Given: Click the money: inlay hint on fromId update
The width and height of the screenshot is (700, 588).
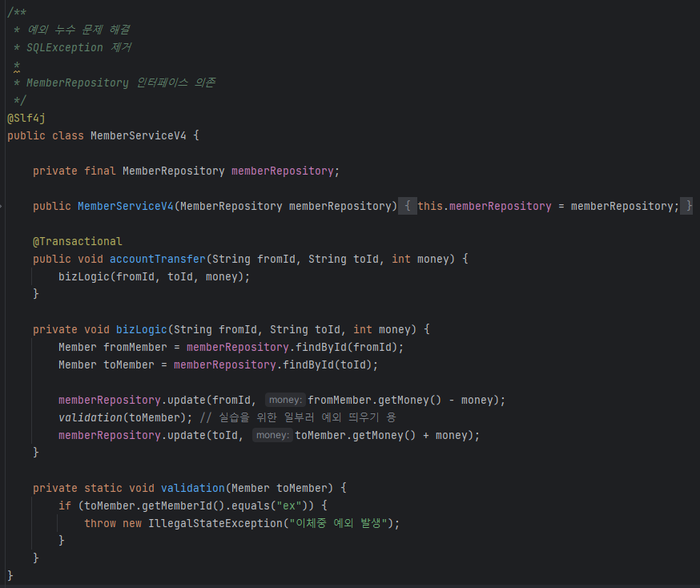Looking at the screenshot, I should click(x=285, y=400).
